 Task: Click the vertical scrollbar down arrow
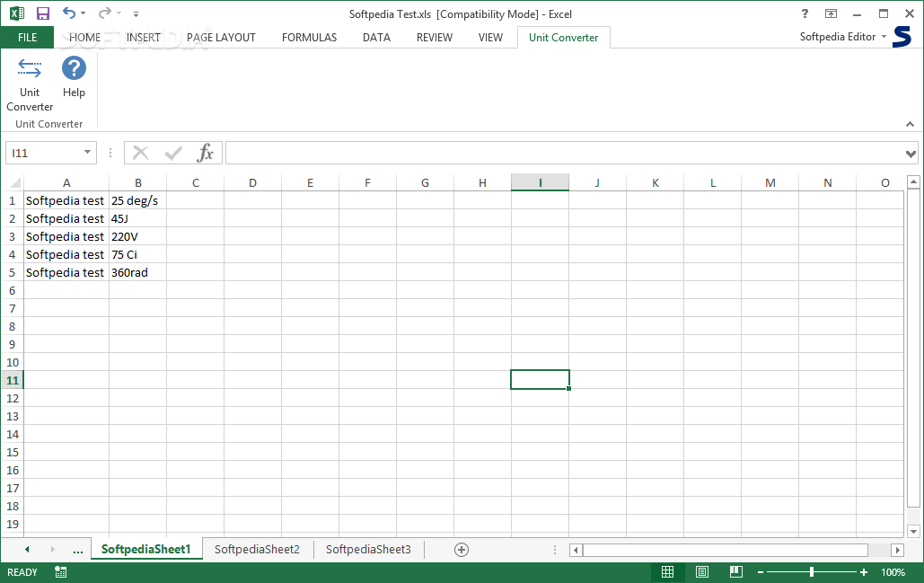(913, 531)
